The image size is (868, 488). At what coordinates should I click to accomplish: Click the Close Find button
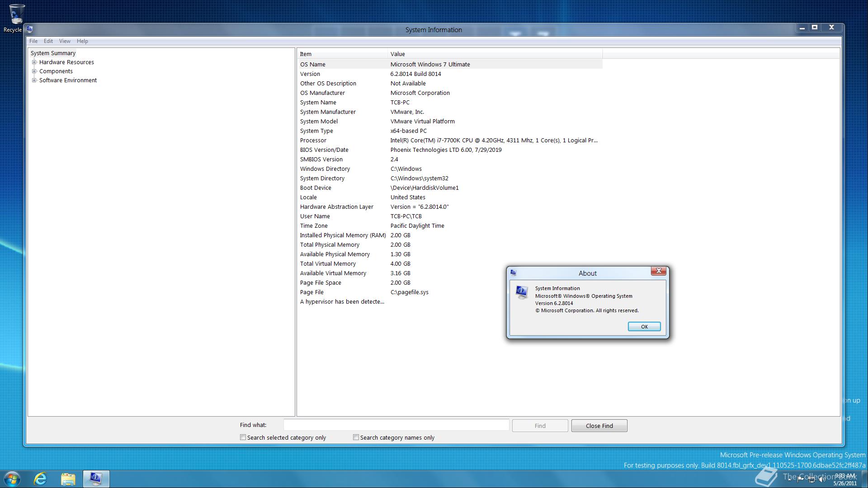pyautogui.click(x=599, y=426)
